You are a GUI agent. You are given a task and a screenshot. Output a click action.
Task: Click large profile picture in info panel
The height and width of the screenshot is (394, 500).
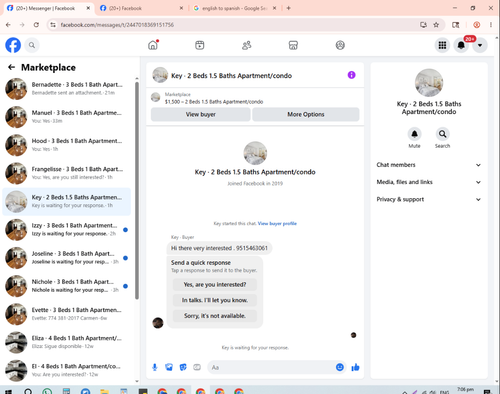[429, 83]
